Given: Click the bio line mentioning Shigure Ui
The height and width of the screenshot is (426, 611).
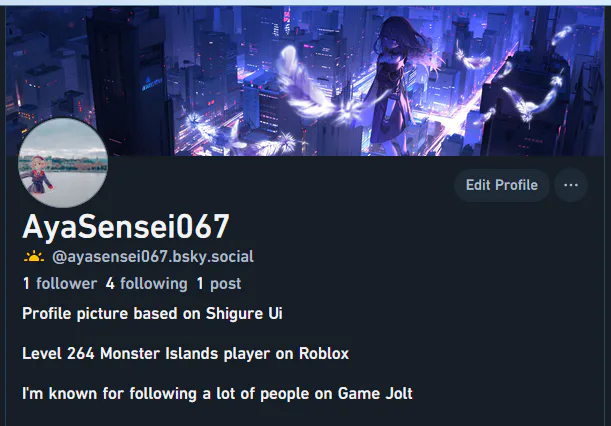Looking at the screenshot, I should click(152, 314).
